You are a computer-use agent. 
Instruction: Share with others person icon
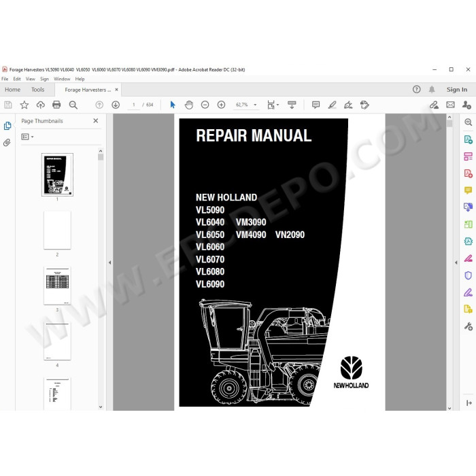click(x=466, y=105)
